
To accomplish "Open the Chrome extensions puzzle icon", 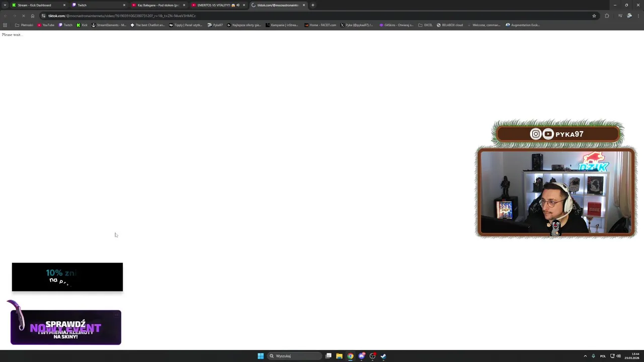I will coord(607,16).
